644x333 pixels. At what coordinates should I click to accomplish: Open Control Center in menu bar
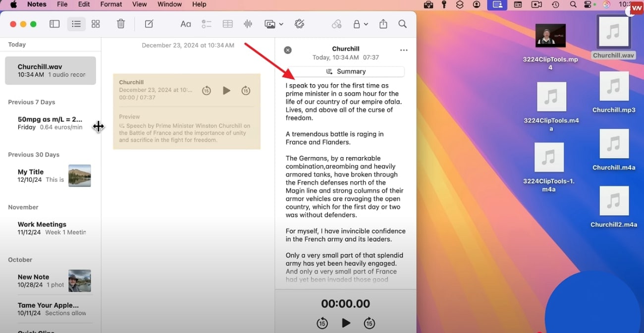tap(589, 4)
